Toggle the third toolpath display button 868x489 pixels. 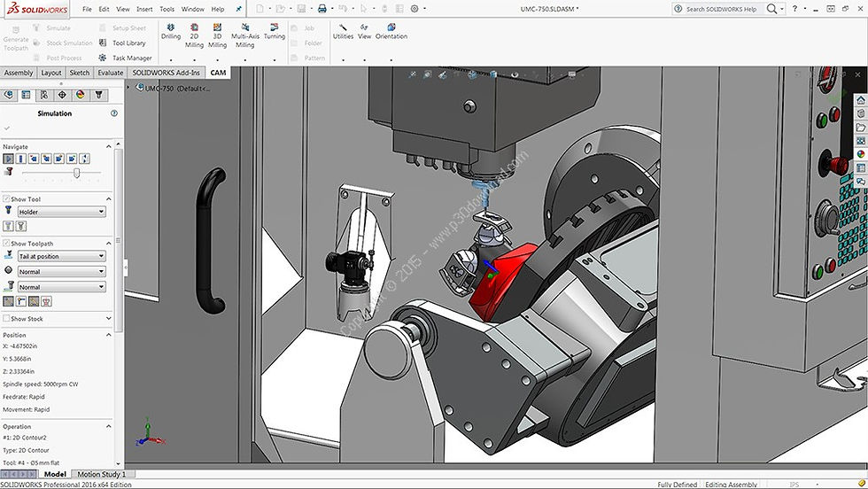[x=34, y=302]
